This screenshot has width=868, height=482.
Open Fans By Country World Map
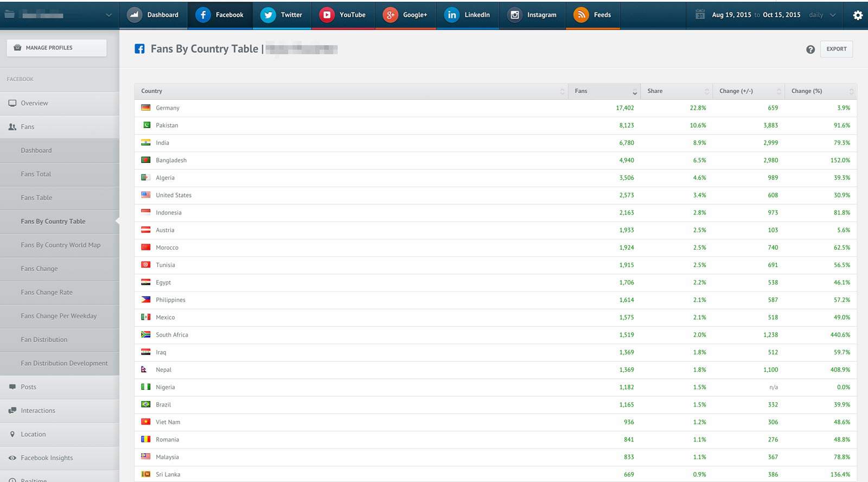pos(60,245)
